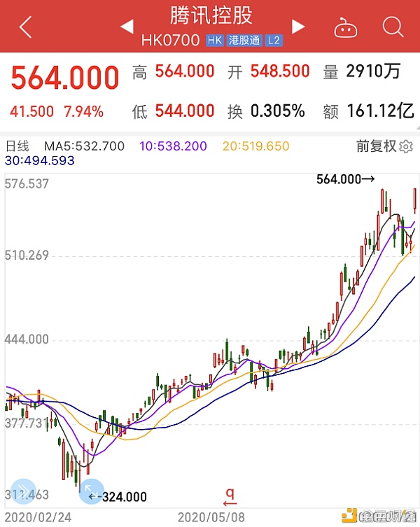The width and height of the screenshot is (420, 527).
Task: Tap the MA5:532.700 indicator label
Action: coord(85,146)
